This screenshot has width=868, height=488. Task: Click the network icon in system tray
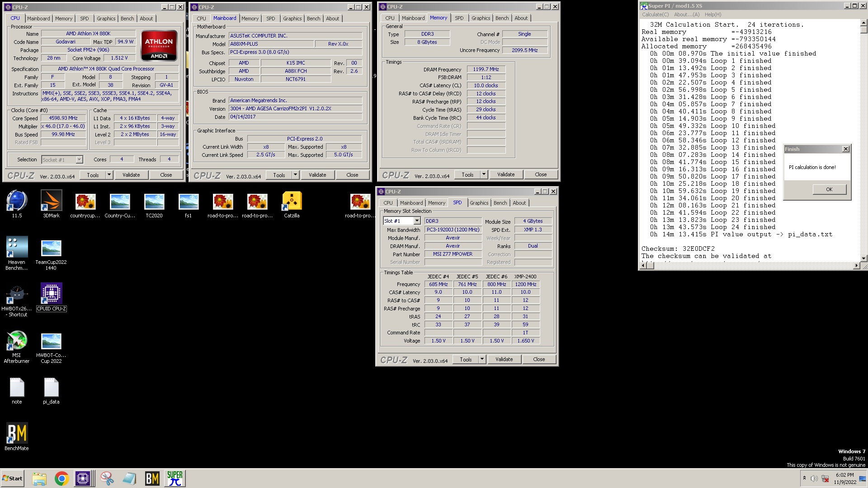(x=825, y=479)
